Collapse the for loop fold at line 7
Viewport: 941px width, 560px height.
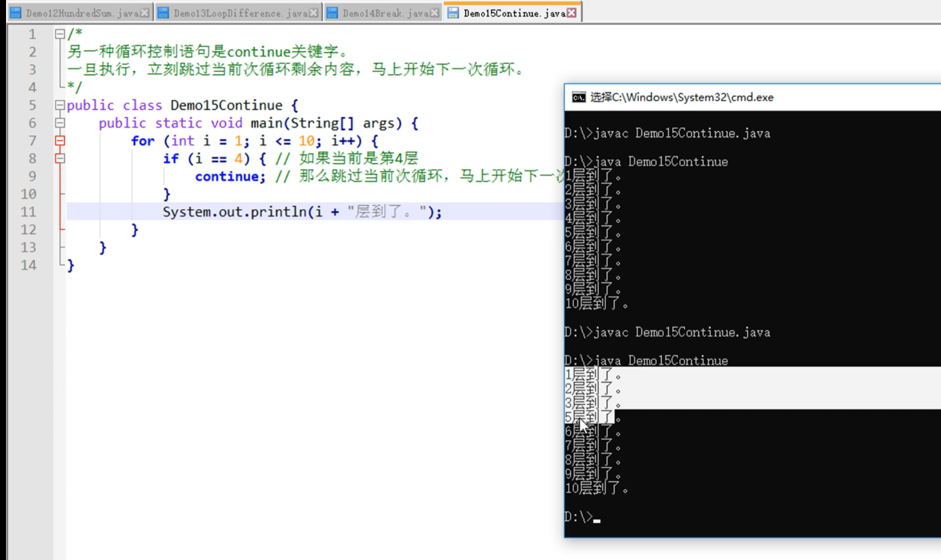tap(60, 141)
